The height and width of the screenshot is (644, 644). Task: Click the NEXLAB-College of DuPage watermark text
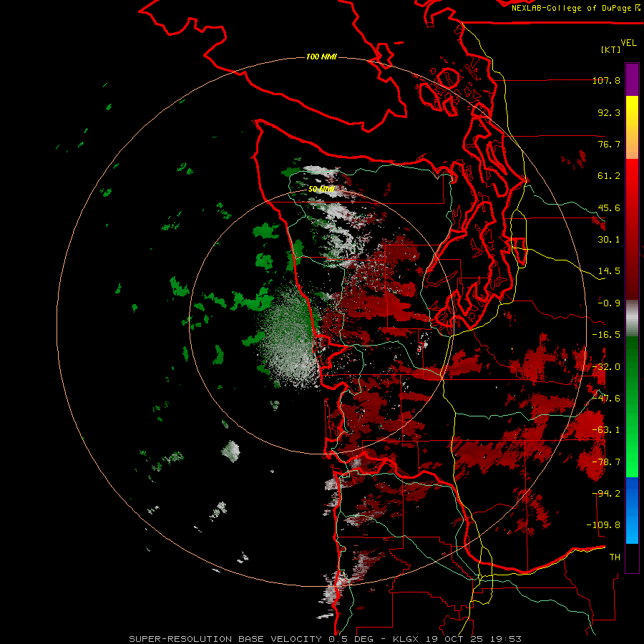576,8
